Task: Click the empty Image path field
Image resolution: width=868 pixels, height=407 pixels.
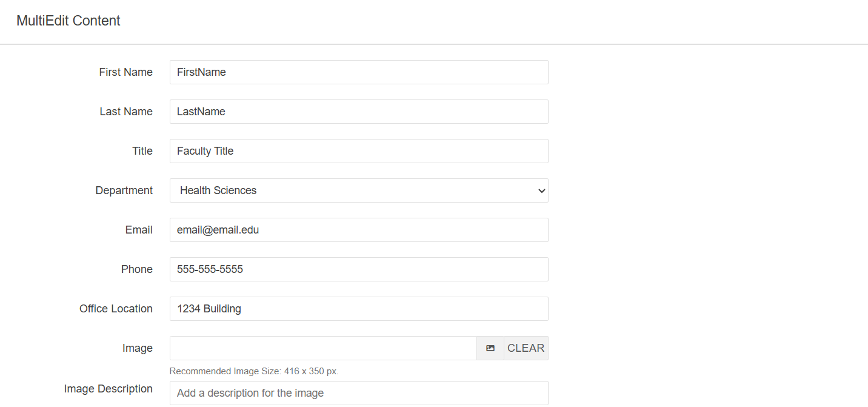Action: [322, 348]
